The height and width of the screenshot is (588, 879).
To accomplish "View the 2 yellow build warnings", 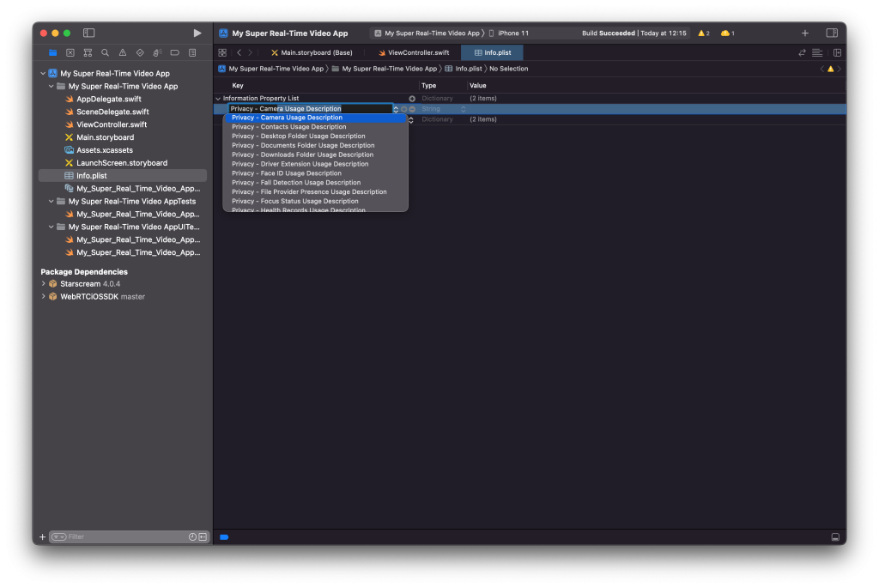I will point(704,33).
